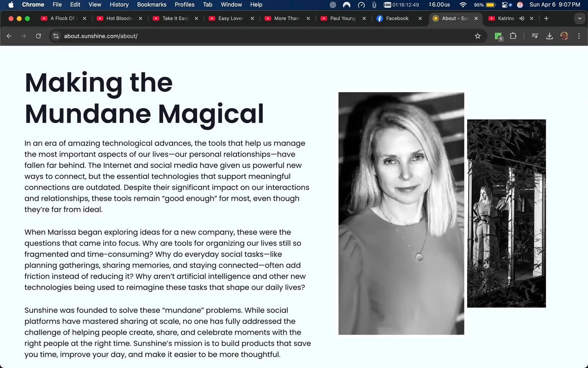The image size is (588, 368).
Task: Click the Chrome profile avatar
Action: point(564,36)
